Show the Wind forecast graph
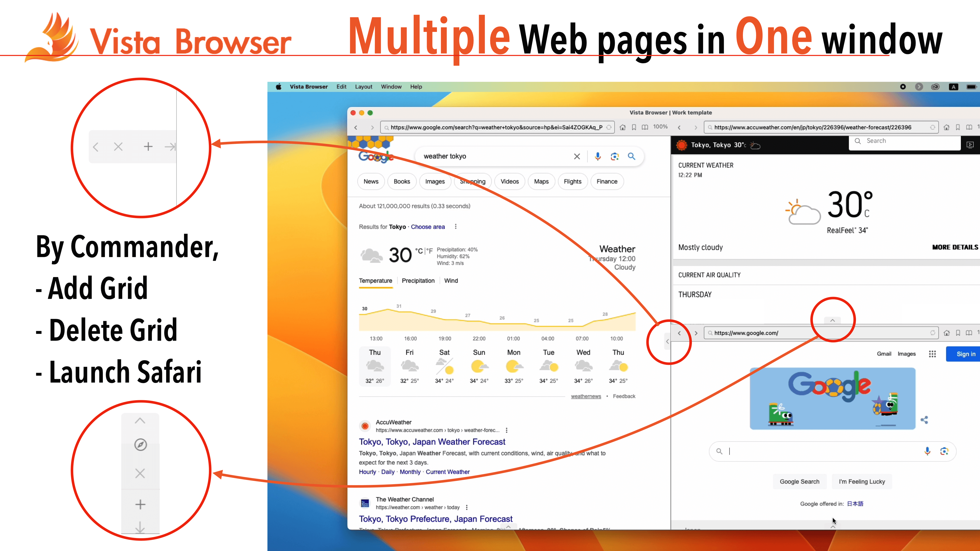 pos(451,281)
